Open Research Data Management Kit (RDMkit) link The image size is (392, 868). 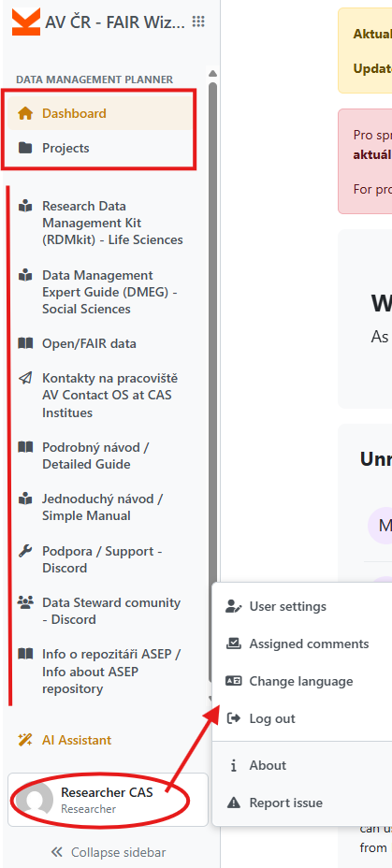pos(112,224)
